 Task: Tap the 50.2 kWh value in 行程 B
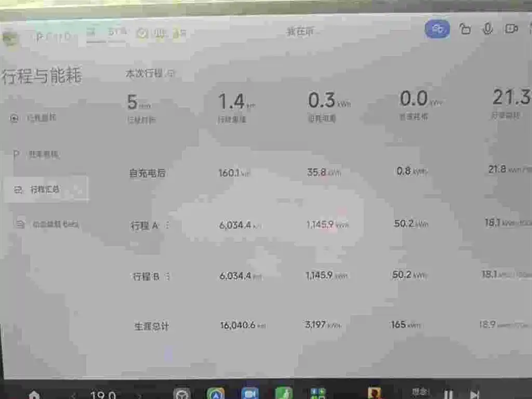click(409, 274)
